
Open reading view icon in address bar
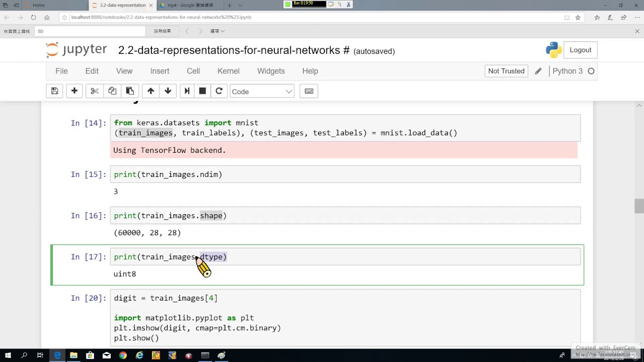[x=567, y=17]
